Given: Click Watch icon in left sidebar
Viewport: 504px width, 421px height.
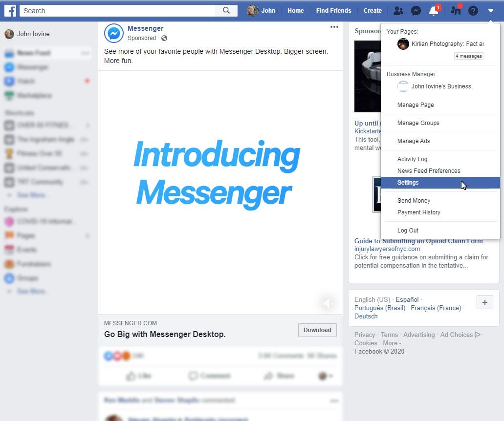Looking at the screenshot, I should click(x=9, y=81).
